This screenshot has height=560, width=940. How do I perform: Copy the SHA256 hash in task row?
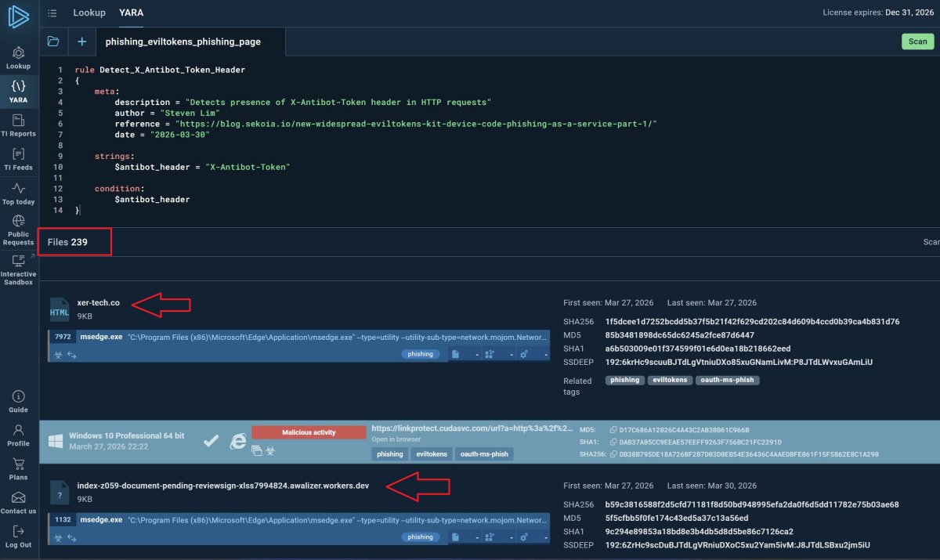click(614, 453)
